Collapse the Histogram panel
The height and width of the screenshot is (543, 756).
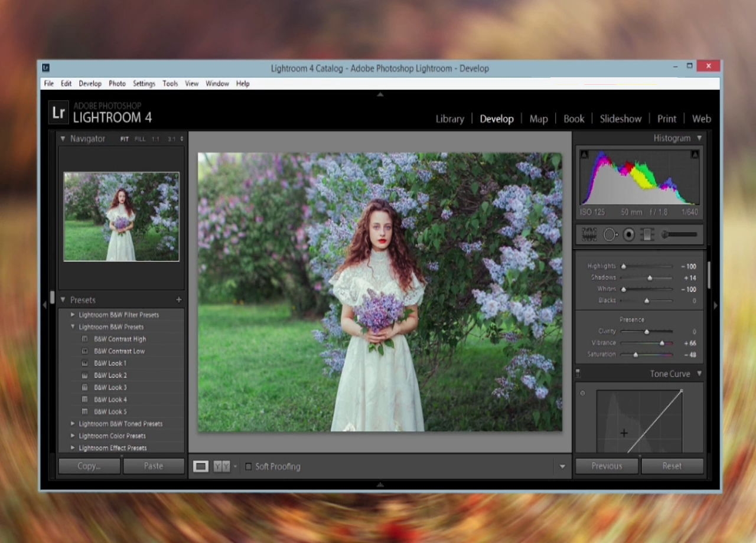pyautogui.click(x=699, y=138)
